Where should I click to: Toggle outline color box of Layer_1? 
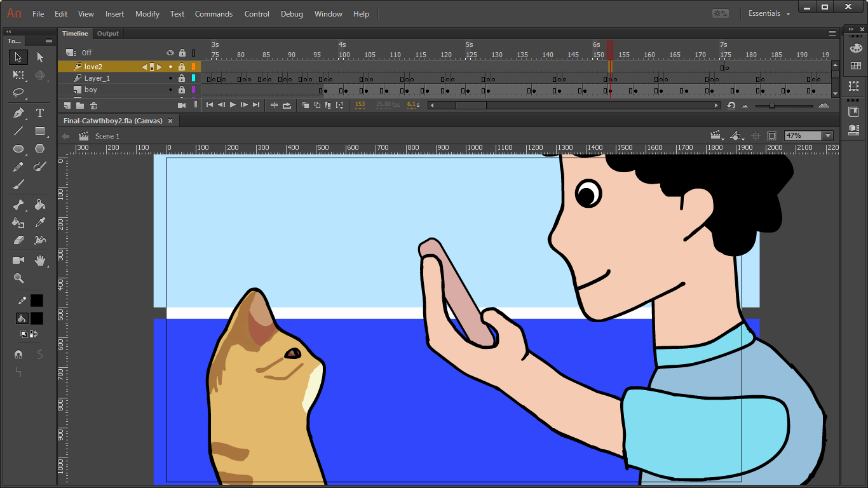coord(193,78)
